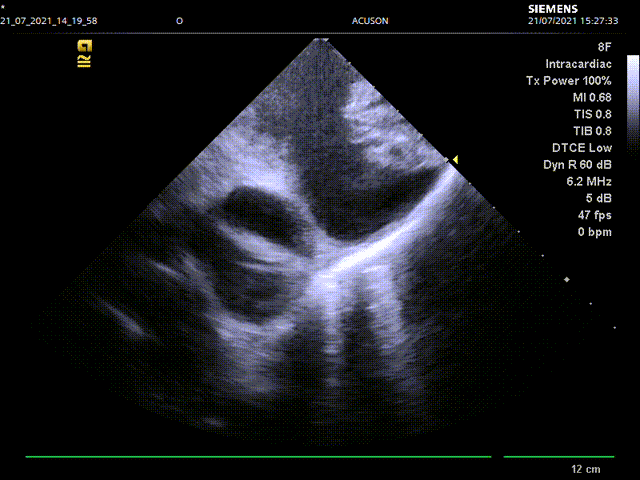Click the 5 dB gain value
This screenshot has width=640, height=480.
click(x=597, y=199)
